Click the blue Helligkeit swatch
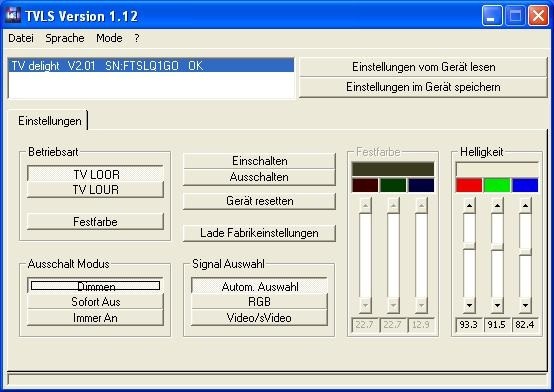Screen dimensions: 554x392 tap(525, 185)
